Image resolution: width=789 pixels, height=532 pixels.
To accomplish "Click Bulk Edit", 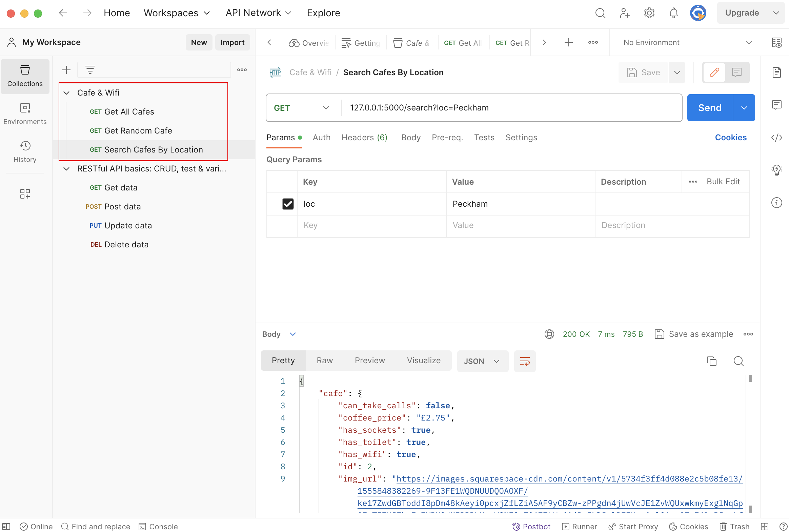I will tap(723, 182).
